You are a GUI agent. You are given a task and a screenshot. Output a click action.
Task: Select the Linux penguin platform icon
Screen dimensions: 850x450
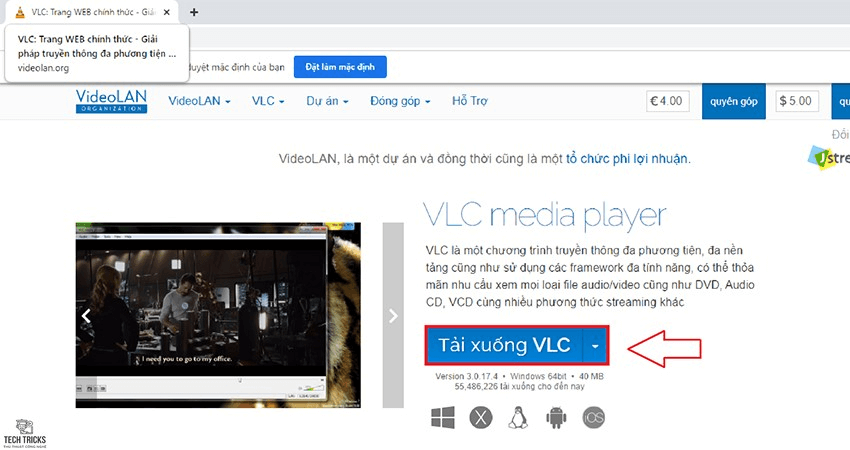pyautogui.click(x=518, y=418)
